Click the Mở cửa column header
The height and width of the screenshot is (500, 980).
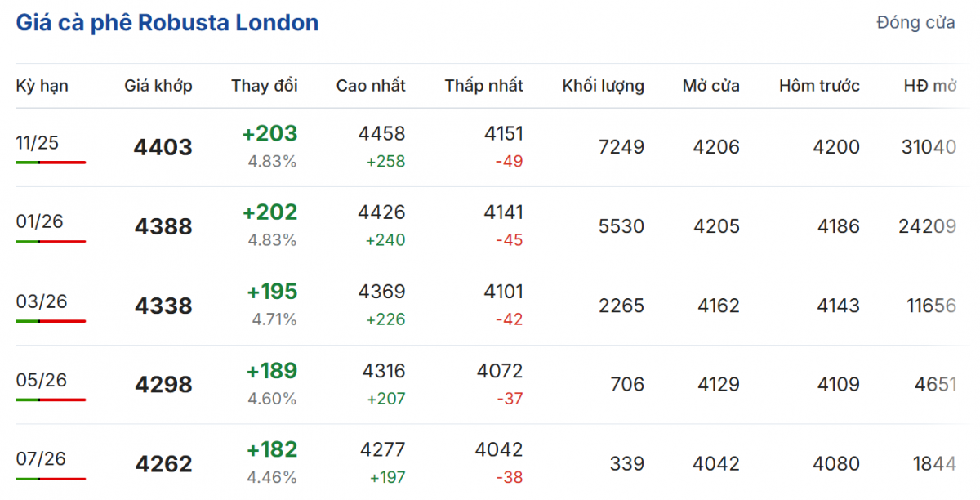[x=710, y=86]
